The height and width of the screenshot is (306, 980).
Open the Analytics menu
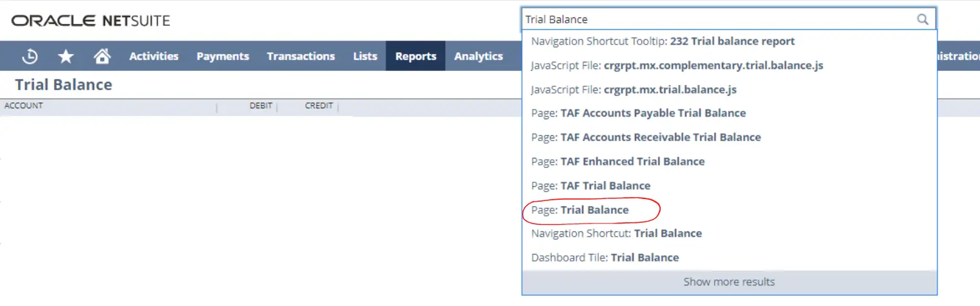[478, 57]
